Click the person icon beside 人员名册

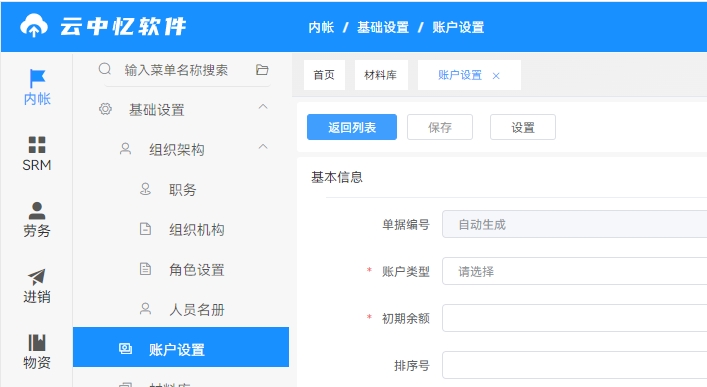(145, 309)
